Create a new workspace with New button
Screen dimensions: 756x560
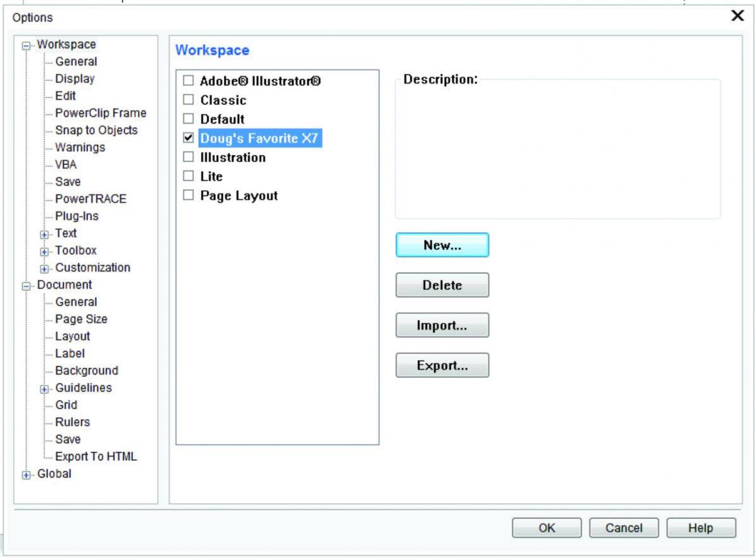pos(442,245)
